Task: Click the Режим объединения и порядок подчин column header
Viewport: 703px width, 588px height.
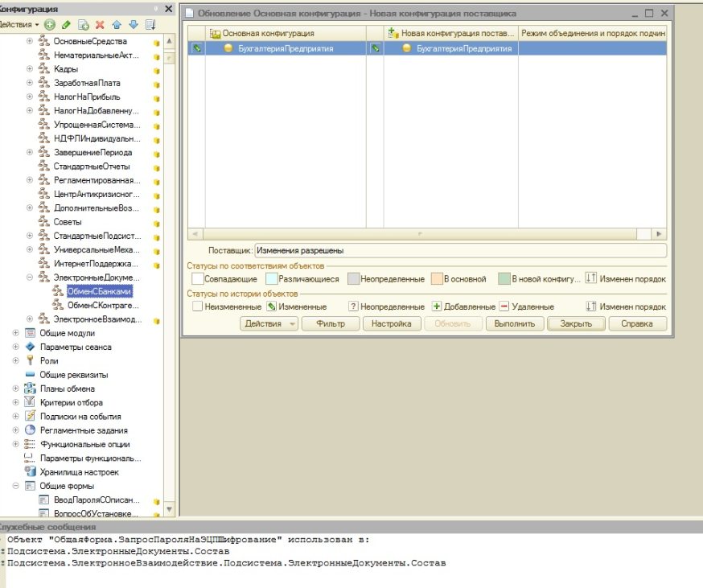Action: click(x=593, y=33)
